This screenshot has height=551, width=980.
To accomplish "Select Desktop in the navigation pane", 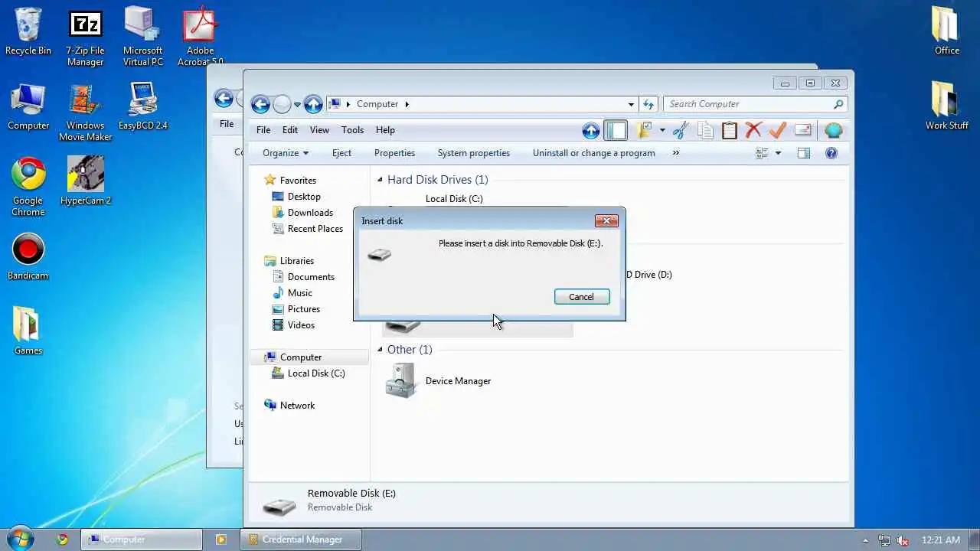I will click(x=296, y=197).
